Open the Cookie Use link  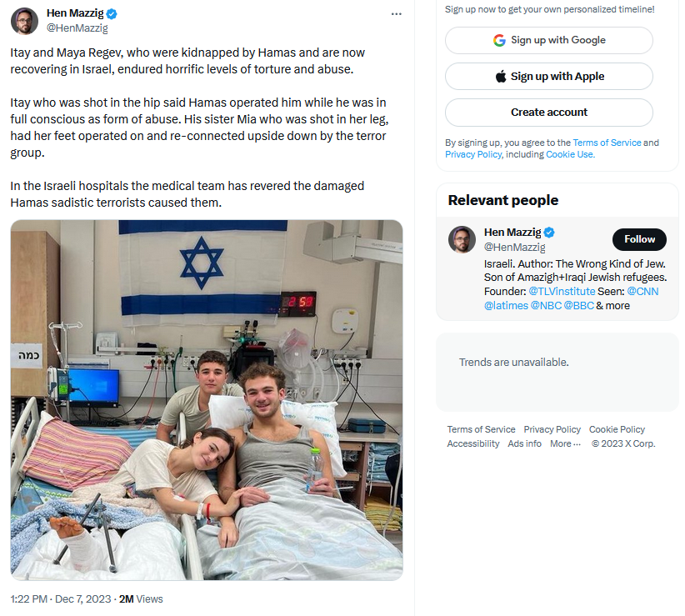point(570,154)
